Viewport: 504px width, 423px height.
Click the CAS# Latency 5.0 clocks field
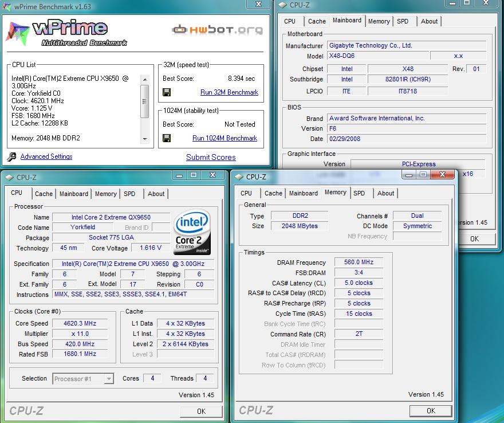coord(359,283)
